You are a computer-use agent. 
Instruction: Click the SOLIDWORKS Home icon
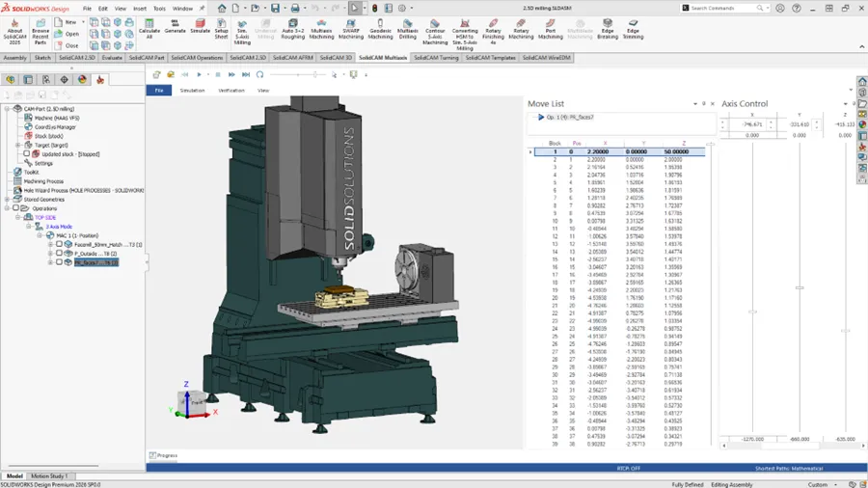pos(222,9)
